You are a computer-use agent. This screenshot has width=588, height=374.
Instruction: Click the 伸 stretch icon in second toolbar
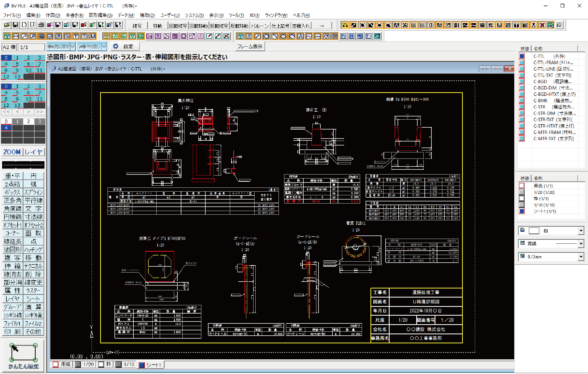(67, 36)
